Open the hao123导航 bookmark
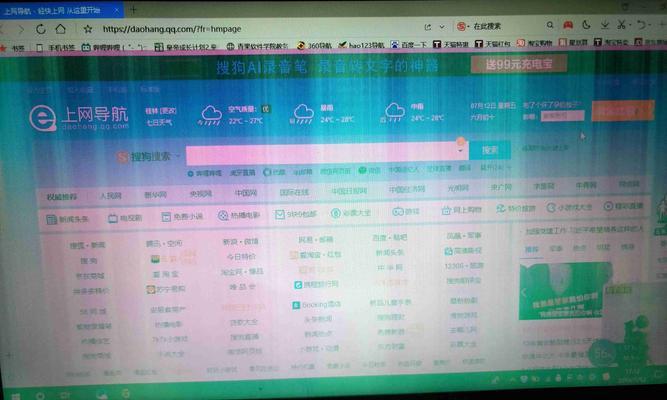Screen dimensions: 667x400 [361, 45]
